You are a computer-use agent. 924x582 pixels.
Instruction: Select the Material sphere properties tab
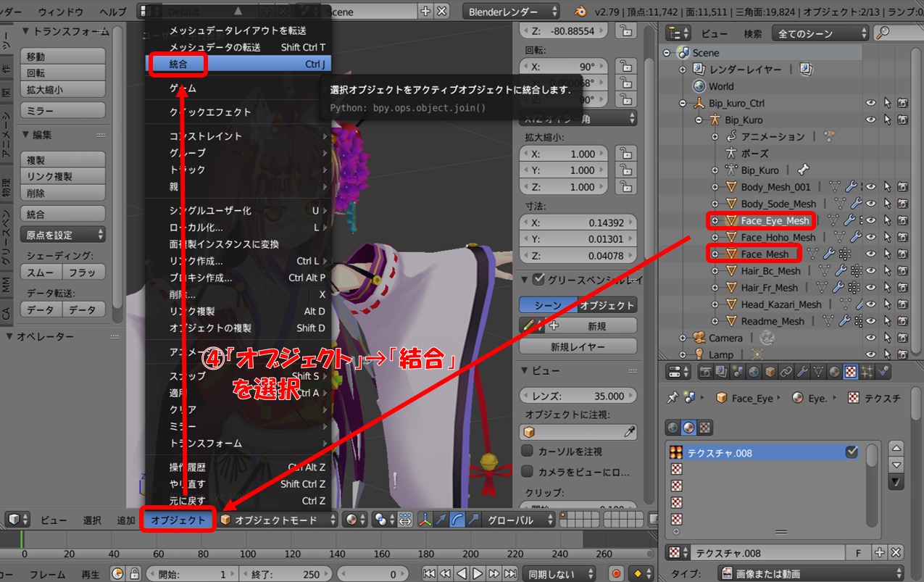(x=834, y=372)
